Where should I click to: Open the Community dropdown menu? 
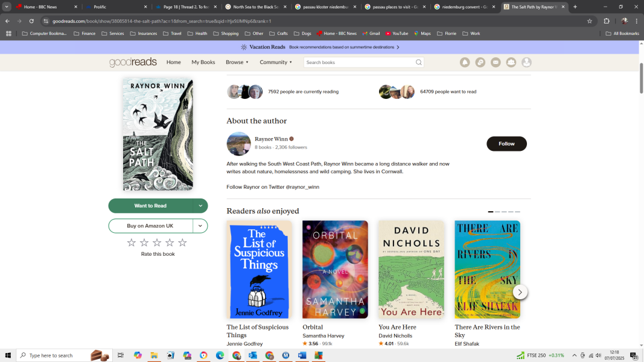pos(276,62)
